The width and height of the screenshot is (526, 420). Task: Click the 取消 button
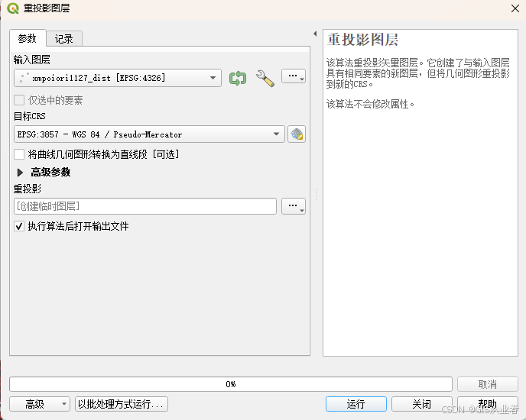coord(488,384)
